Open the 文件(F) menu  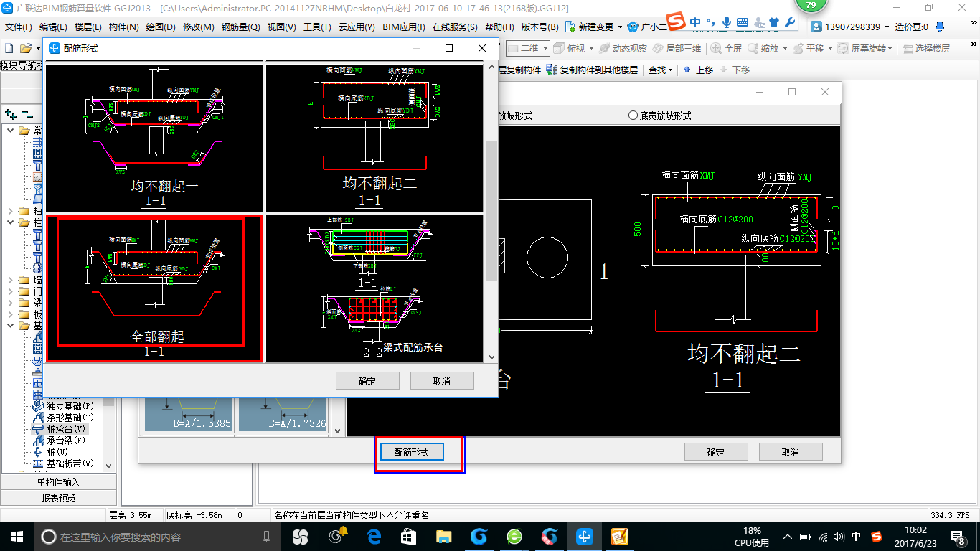(19, 27)
